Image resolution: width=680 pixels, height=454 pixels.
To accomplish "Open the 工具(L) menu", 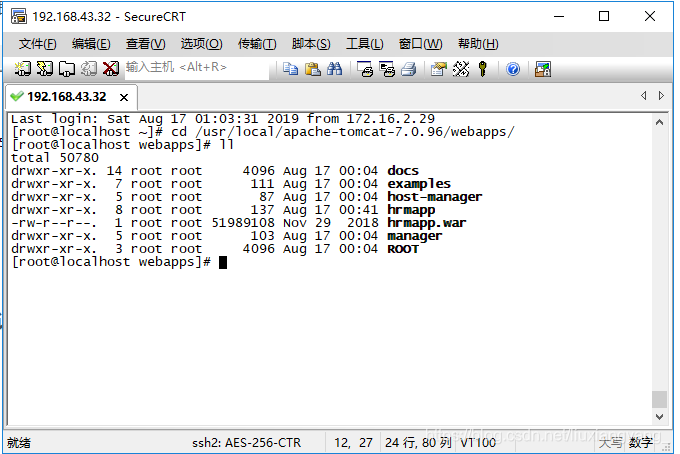I will pyautogui.click(x=365, y=44).
